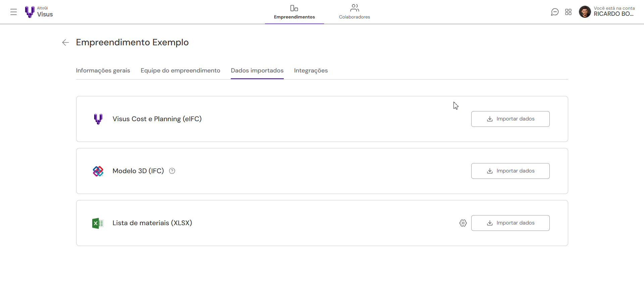644x295 pixels.
Task: Click the Visus Cost e Planning (eIFC) label
Action: tap(157, 119)
